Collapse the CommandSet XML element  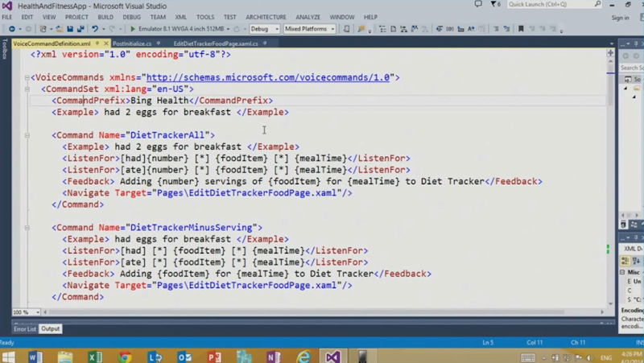27,89
